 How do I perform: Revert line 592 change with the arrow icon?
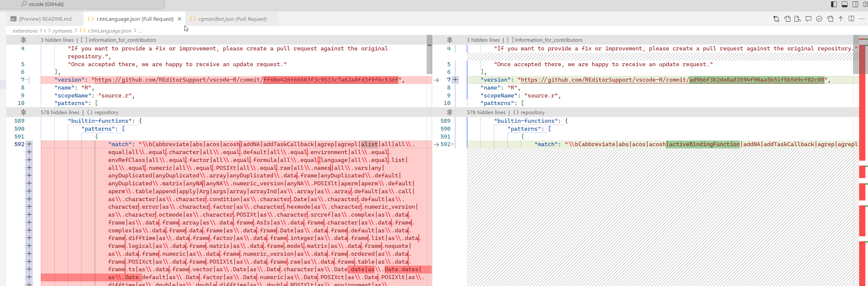coord(436,144)
